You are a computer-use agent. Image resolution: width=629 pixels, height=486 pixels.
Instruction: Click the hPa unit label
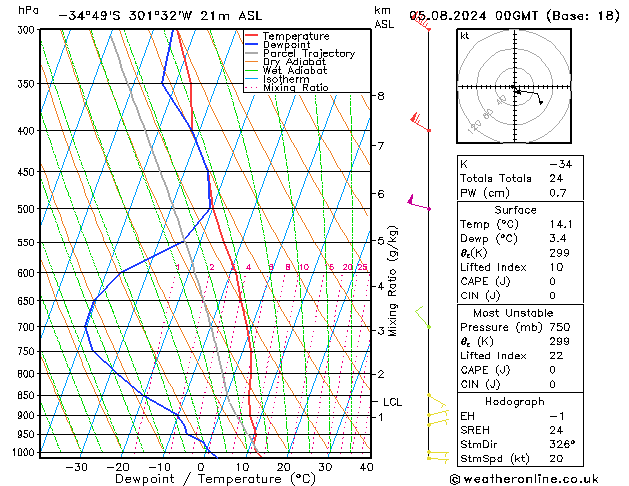[28, 10]
